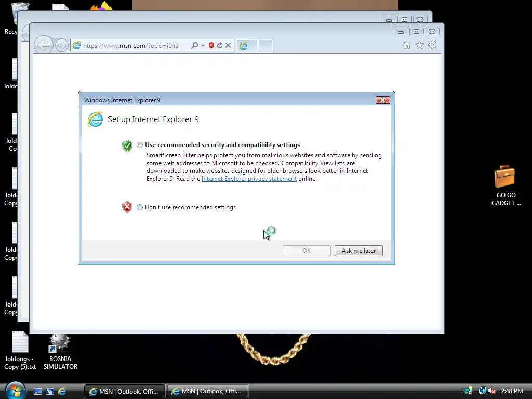Click the green tray icon left of network icon
Image resolution: width=532 pixels, height=399 pixels.
(x=468, y=391)
